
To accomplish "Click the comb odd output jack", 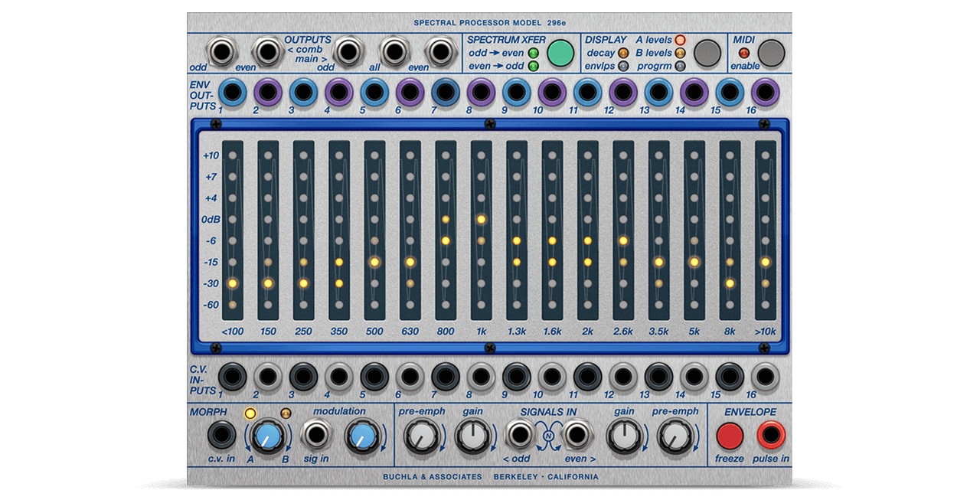I will pyautogui.click(x=223, y=53).
